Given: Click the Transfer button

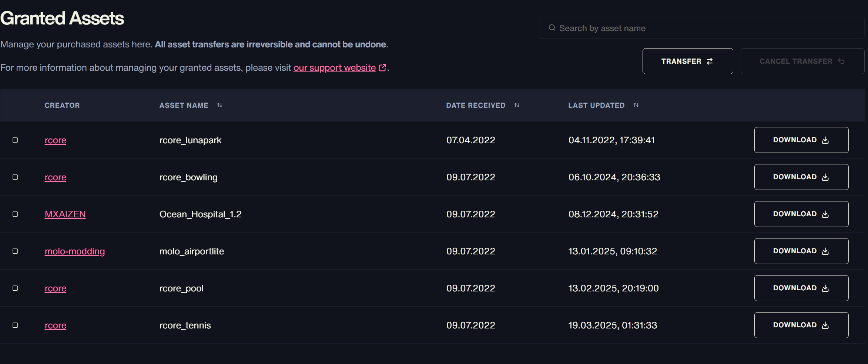Looking at the screenshot, I should [x=688, y=61].
